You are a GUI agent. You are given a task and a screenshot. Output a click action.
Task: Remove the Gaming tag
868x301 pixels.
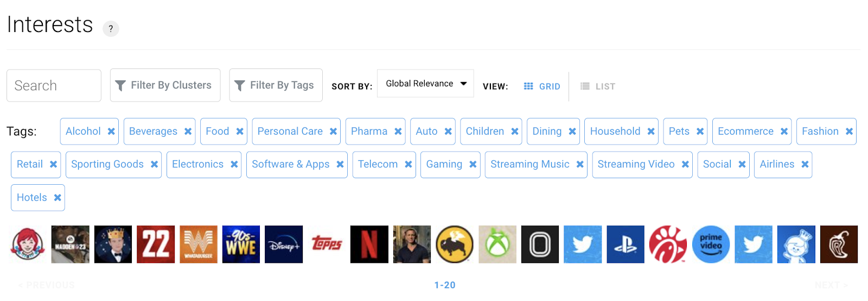tap(473, 165)
